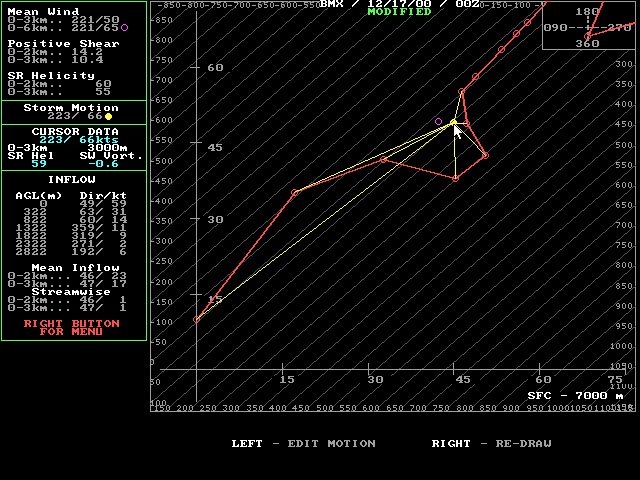This screenshot has height=480, width=640.
Task: Click the 'Mean Inflow' heading
Action: 75,268
